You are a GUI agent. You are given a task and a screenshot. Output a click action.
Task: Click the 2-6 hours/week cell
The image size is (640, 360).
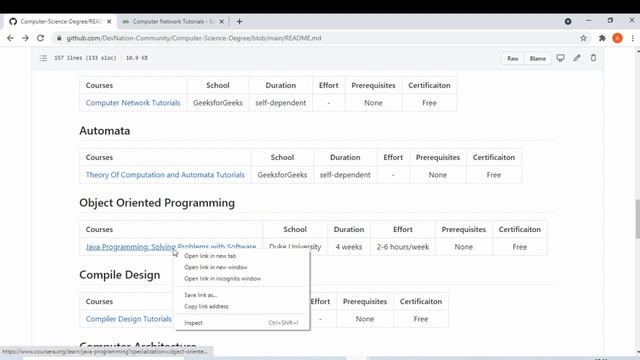coord(403,247)
